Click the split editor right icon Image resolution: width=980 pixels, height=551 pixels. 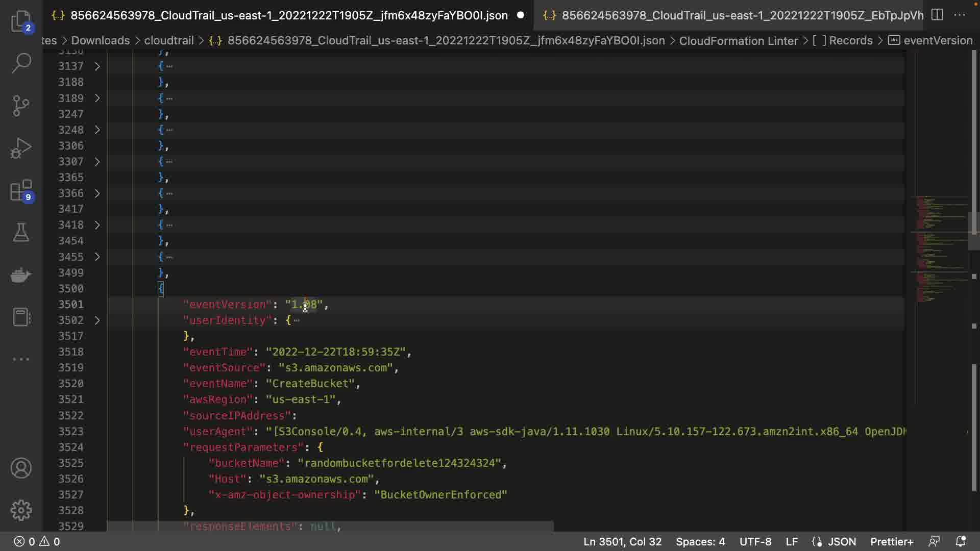pos(937,15)
